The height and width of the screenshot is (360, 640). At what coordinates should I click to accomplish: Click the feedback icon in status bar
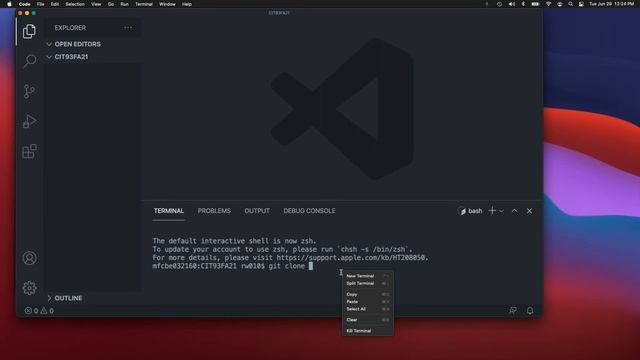tap(513, 311)
